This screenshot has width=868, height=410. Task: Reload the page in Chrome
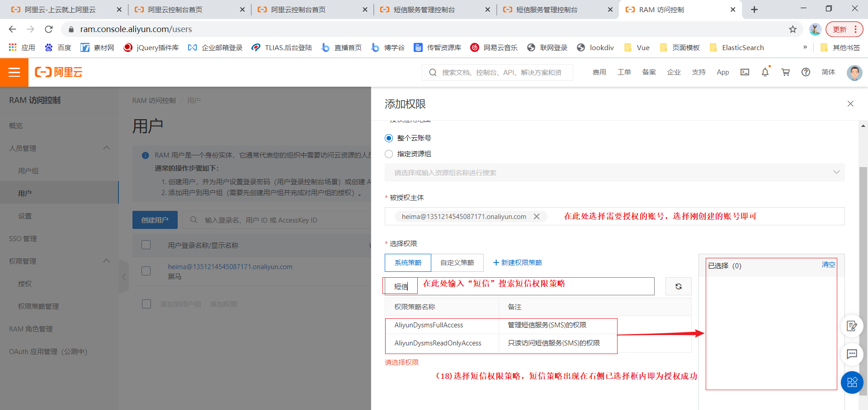coord(49,29)
